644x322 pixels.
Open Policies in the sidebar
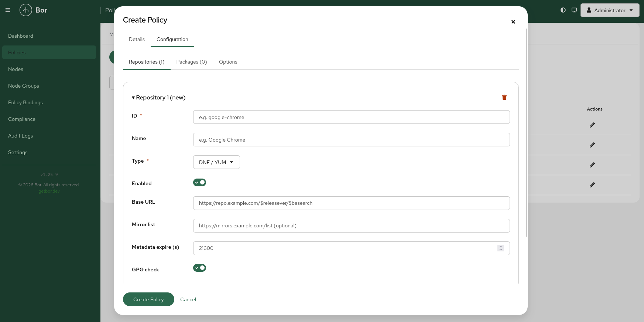(x=49, y=52)
